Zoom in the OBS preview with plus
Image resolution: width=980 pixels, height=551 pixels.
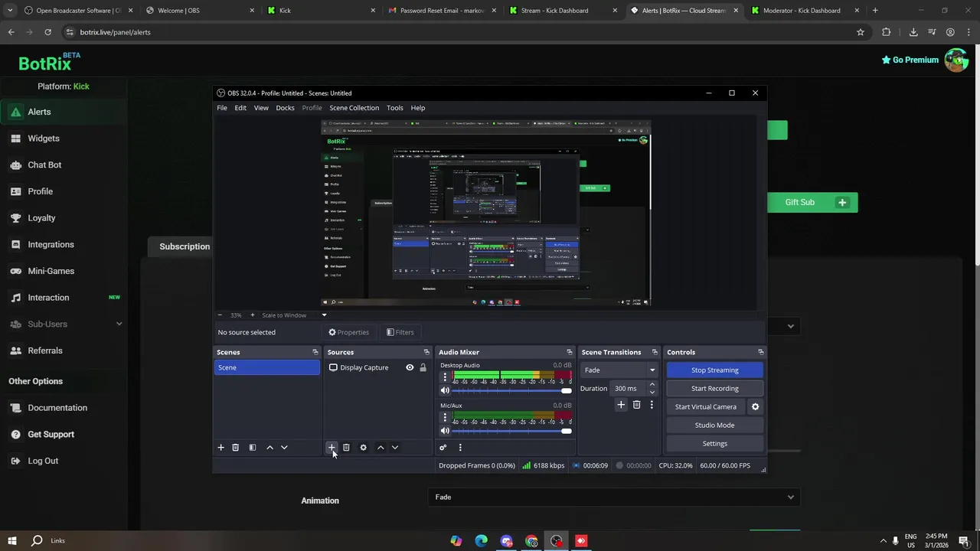point(253,315)
